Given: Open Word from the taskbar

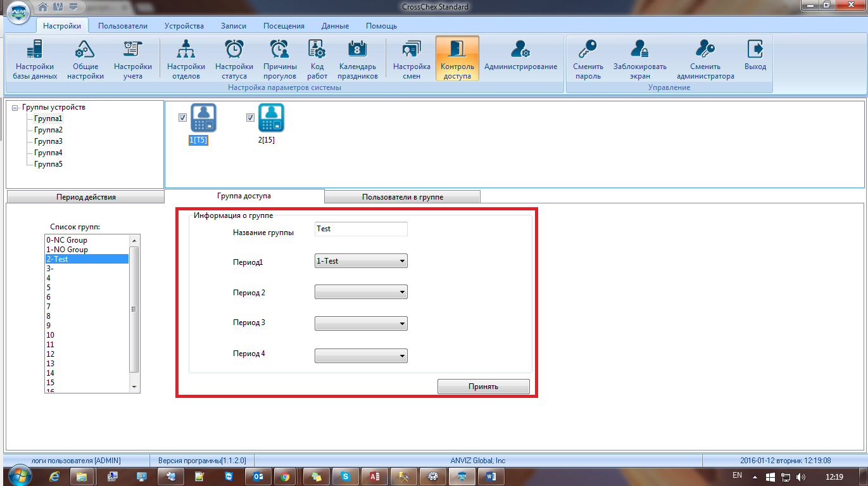Looking at the screenshot, I should [x=491, y=476].
